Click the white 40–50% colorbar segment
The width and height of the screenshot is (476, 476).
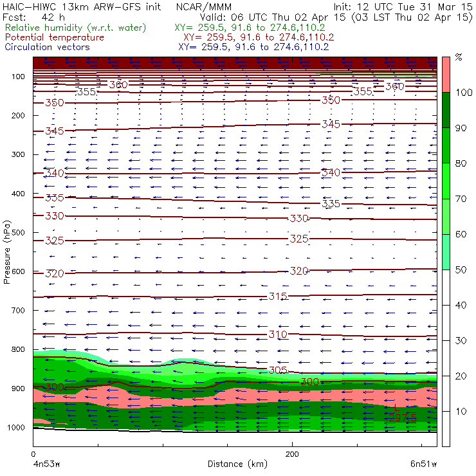click(x=446, y=288)
